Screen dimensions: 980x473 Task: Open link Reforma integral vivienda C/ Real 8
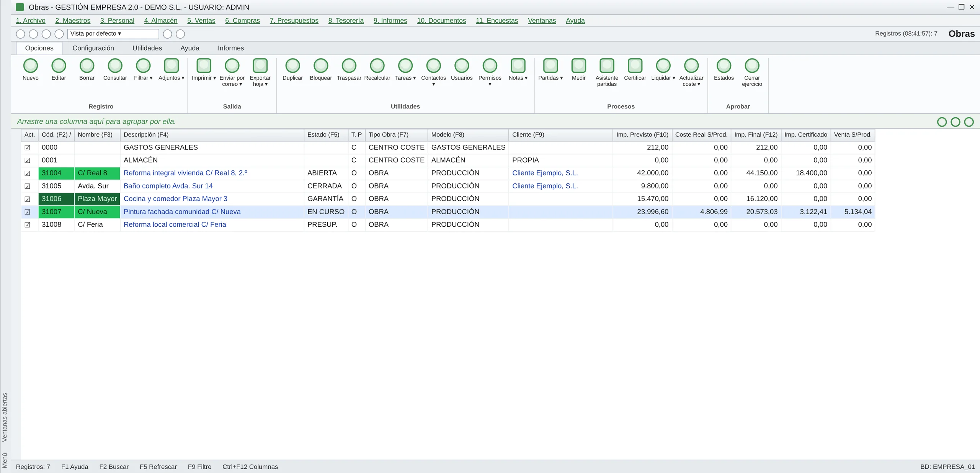(x=185, y=173)
